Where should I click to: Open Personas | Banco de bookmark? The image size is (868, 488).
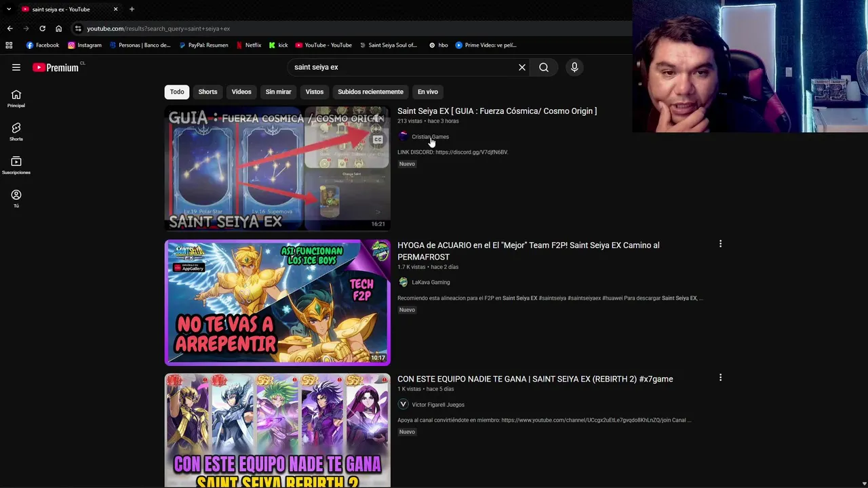[x=140, y=45]
